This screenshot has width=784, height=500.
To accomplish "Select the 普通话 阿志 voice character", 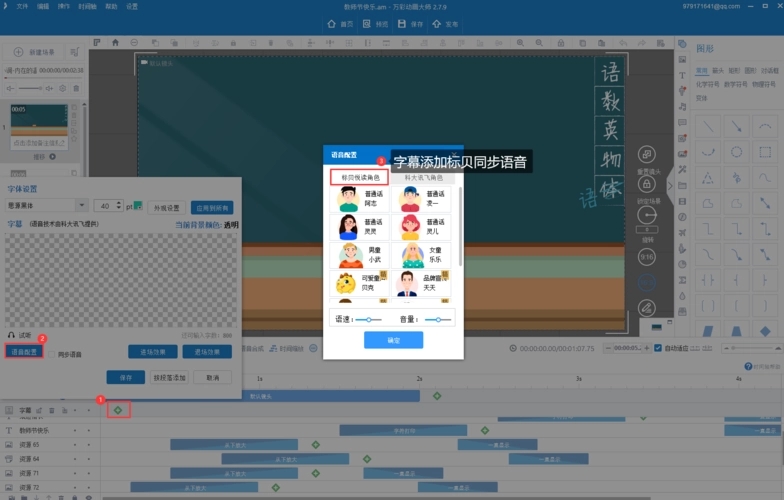I will [x=359, y=198].
